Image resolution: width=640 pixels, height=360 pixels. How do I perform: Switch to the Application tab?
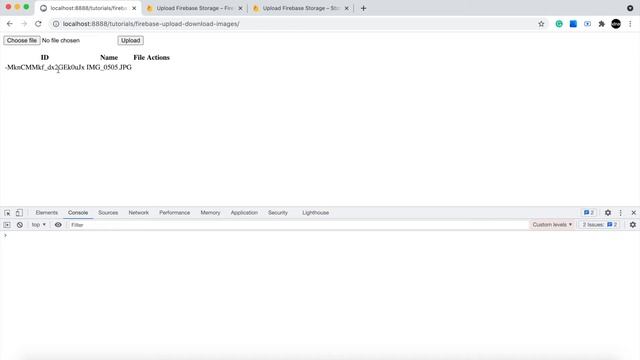(244, 213)
